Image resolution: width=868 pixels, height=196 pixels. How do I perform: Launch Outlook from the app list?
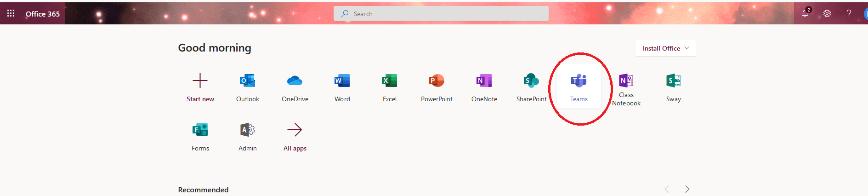(x=247, y=87)
